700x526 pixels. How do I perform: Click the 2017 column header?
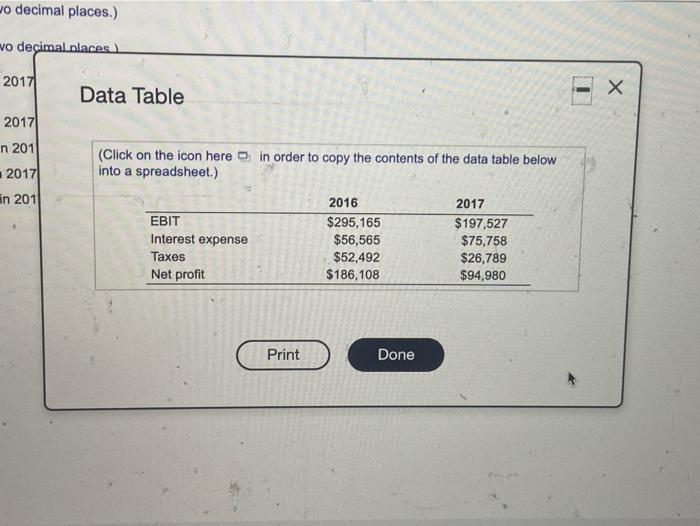tap(470, 204)
